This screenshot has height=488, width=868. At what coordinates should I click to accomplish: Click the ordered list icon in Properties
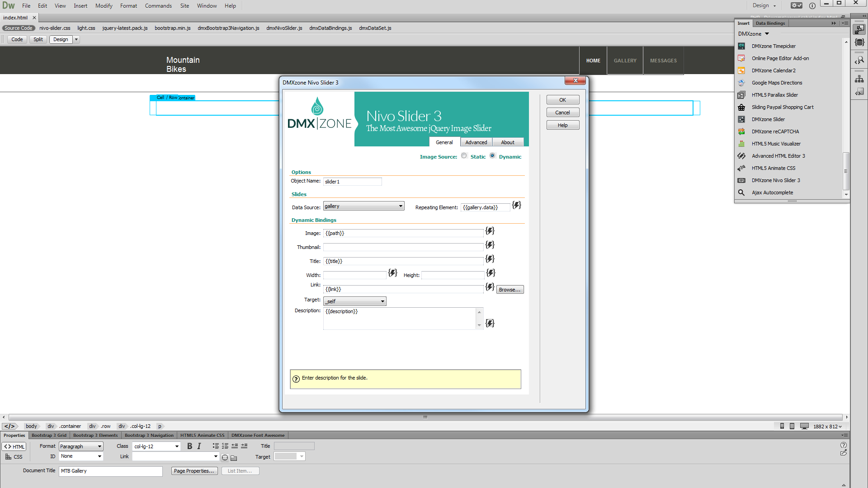tap(225, 446)
